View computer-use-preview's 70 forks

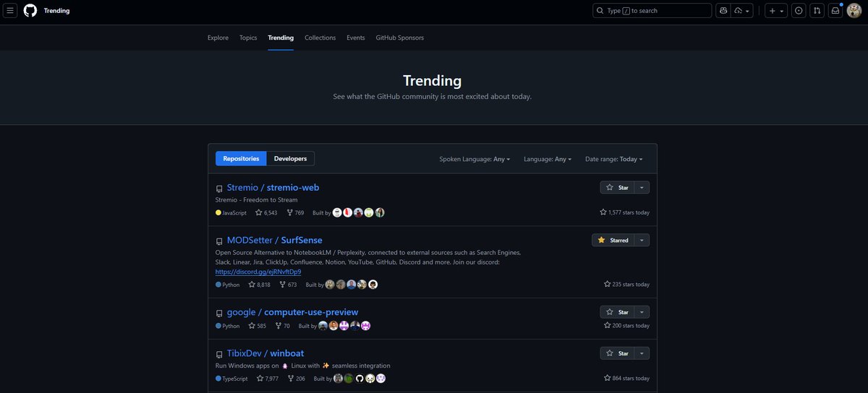tap(283, 326)
